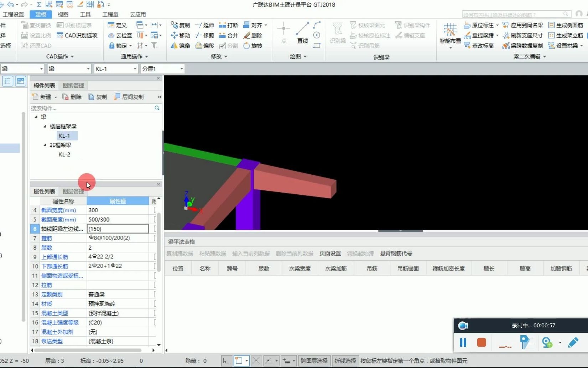Select the 移动 (move) tool
The image size is (588, 368).
pos(180,35)
